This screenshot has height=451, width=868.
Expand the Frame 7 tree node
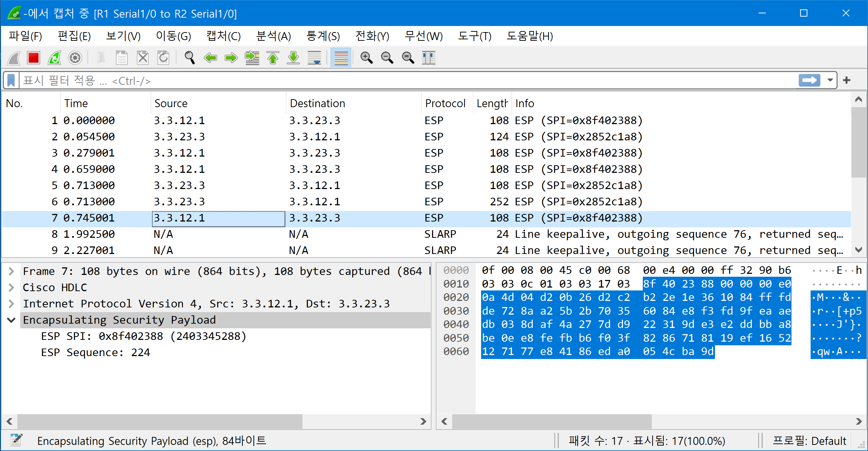(x=11, y=271)
